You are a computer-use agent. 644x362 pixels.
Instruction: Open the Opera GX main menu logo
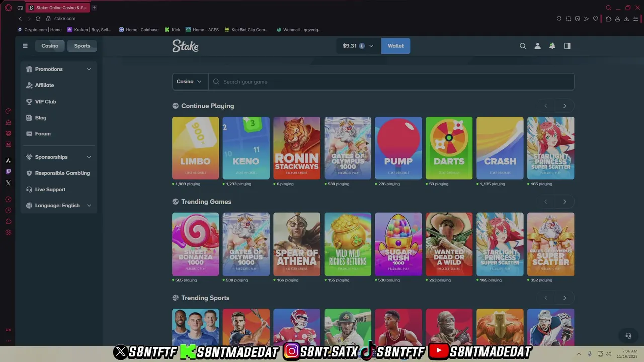pos(8,8)
